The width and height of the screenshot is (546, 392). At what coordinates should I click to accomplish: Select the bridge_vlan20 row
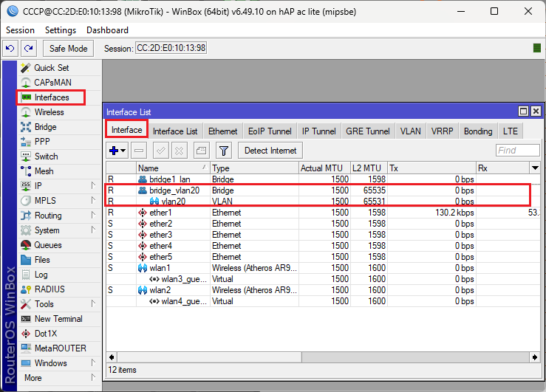click(323, 190)
